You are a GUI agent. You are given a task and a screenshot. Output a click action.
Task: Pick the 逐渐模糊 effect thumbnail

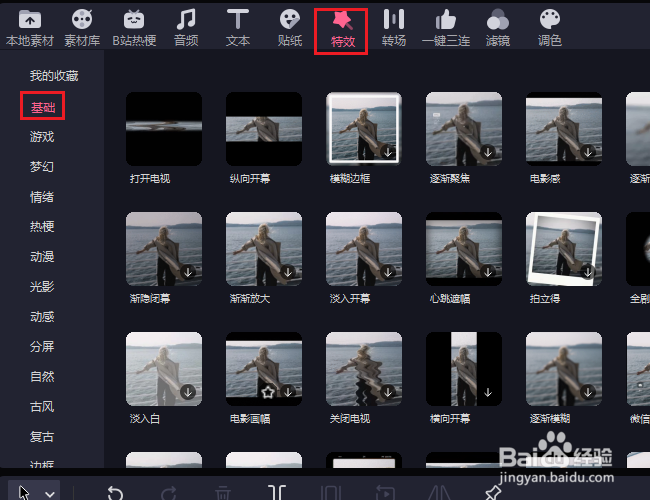click(564, 369)
